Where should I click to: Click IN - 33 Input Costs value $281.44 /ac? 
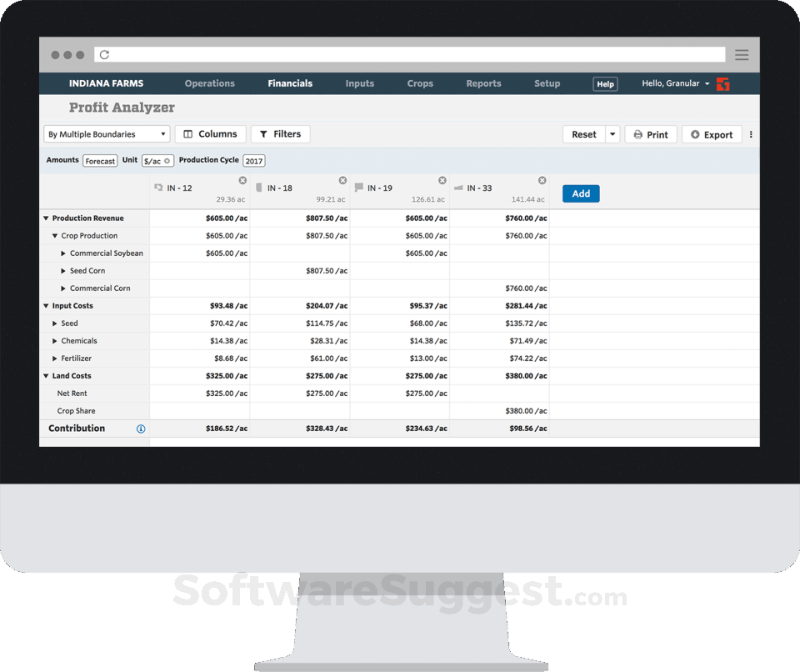[x=526, y=306]
